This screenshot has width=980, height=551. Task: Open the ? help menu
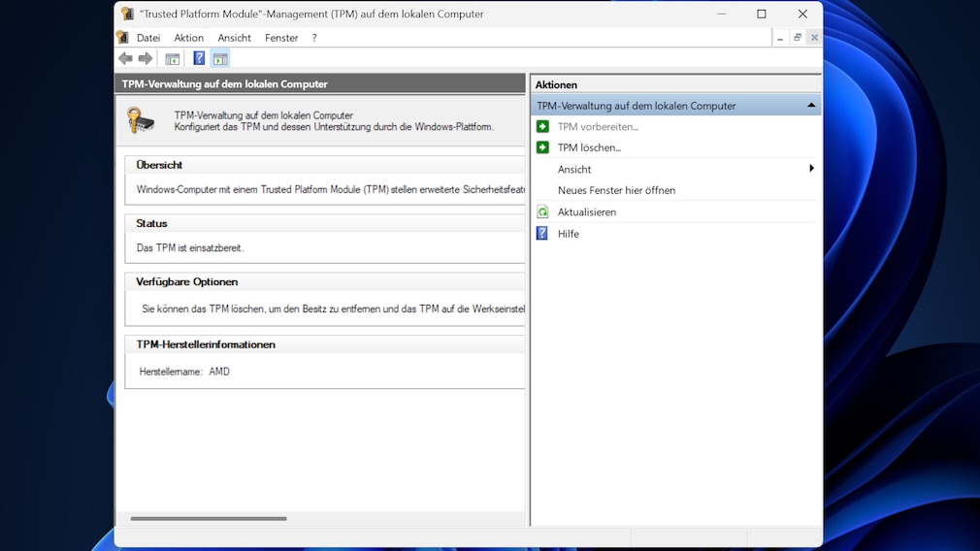(x=314, y=38)
